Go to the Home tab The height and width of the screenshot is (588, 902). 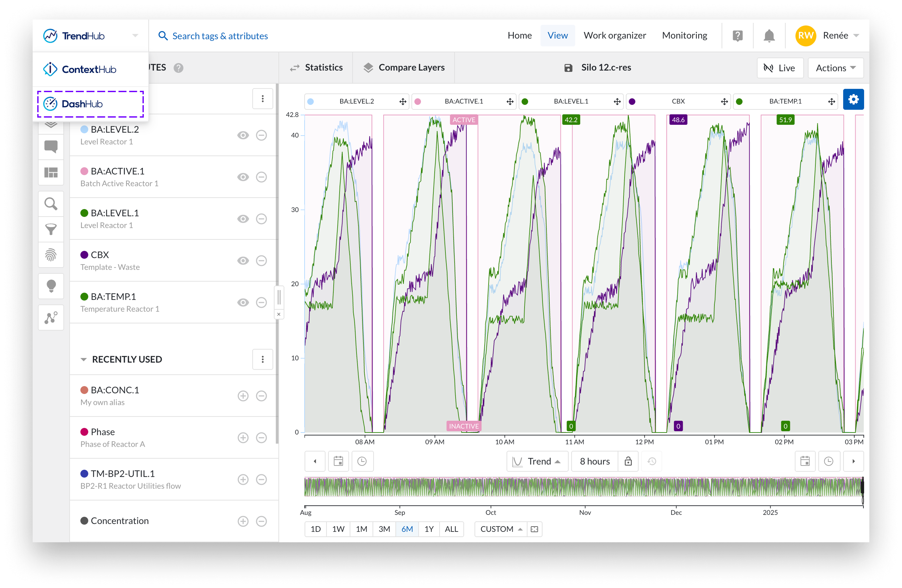pos(519,35)
